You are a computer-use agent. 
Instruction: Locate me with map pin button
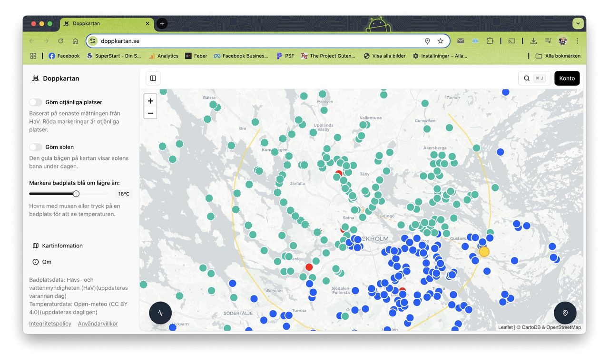(x=565, y=313)
